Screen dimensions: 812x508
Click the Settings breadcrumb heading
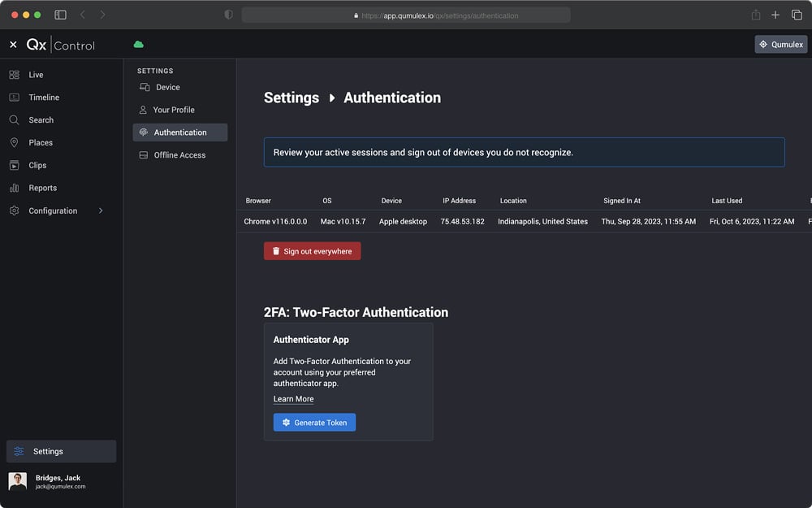291,98
